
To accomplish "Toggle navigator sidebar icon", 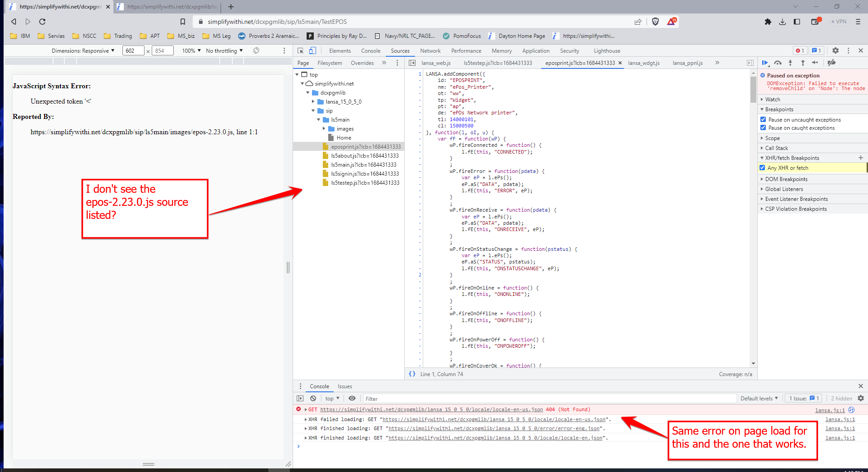I will click(x=412, y=63).
